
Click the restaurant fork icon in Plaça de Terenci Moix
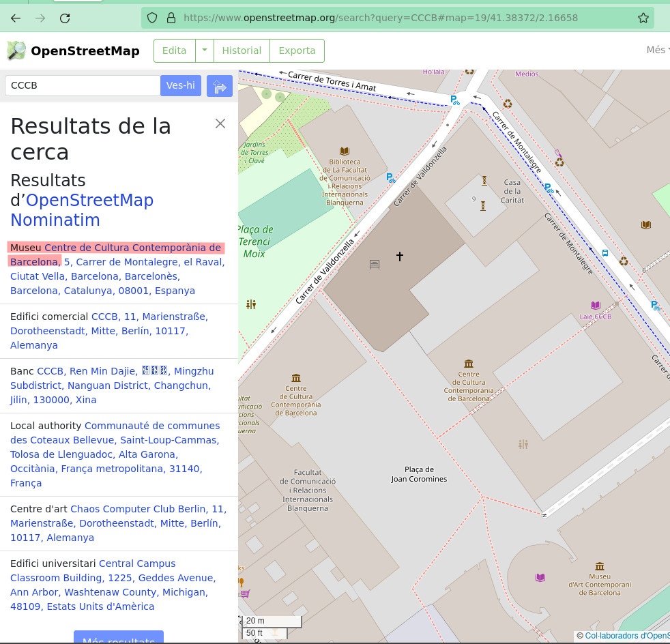pyautogui.click(x=251, y=304)
